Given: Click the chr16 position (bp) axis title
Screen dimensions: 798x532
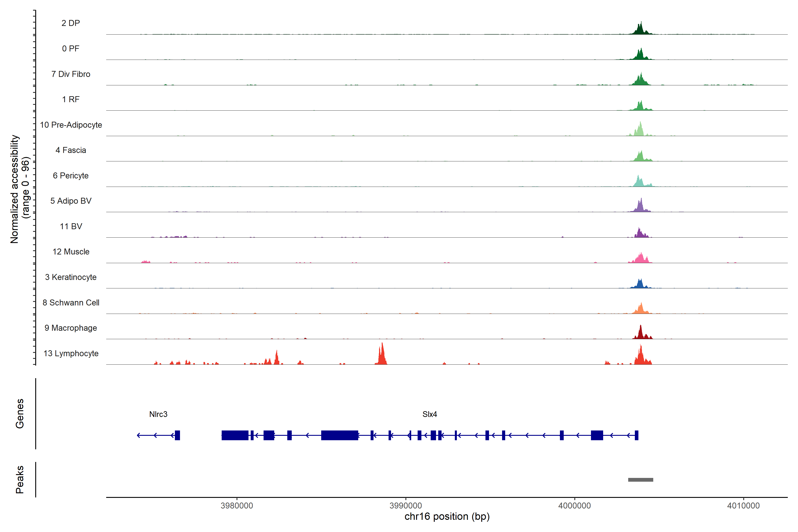Looking at the screenshot, I should coord(447,516).
